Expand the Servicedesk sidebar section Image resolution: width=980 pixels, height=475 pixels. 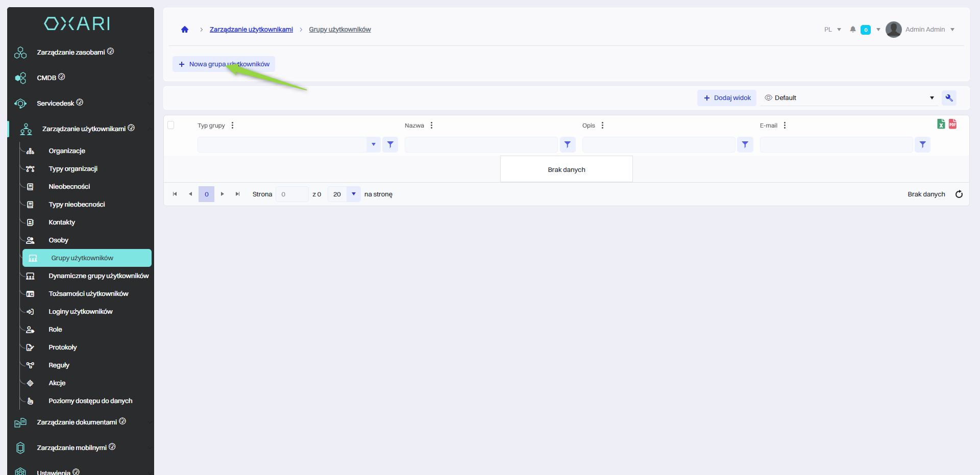coord(56,104)
